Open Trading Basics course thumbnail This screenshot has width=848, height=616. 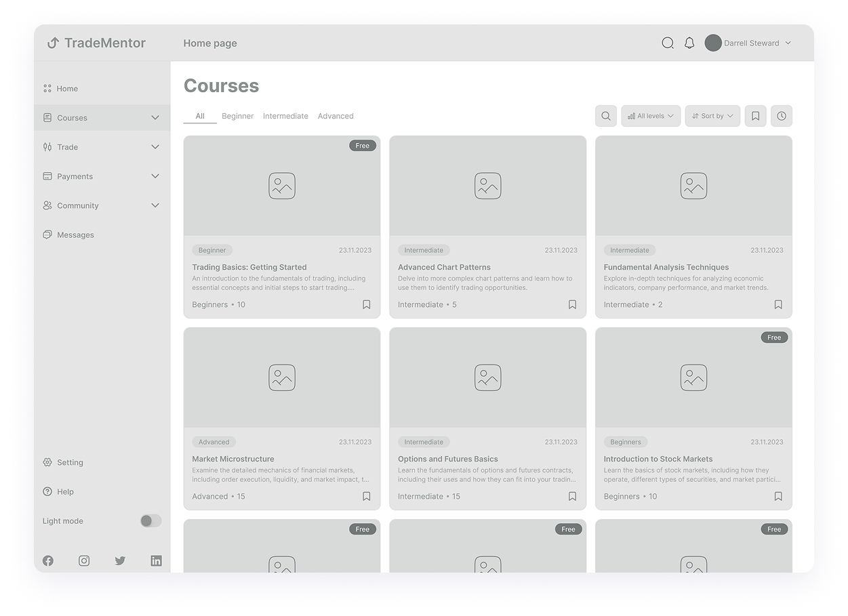click(282, 186)
